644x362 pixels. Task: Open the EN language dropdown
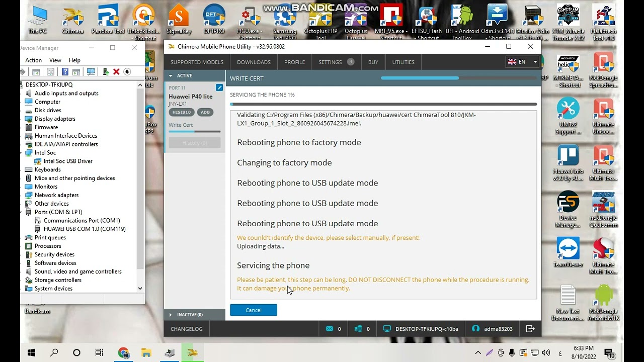(523, 62)
